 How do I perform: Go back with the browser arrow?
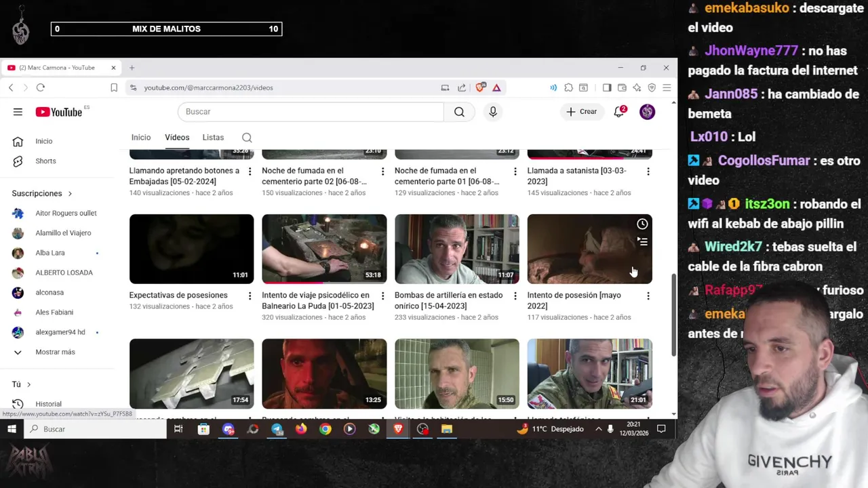[x=11, y=87]
